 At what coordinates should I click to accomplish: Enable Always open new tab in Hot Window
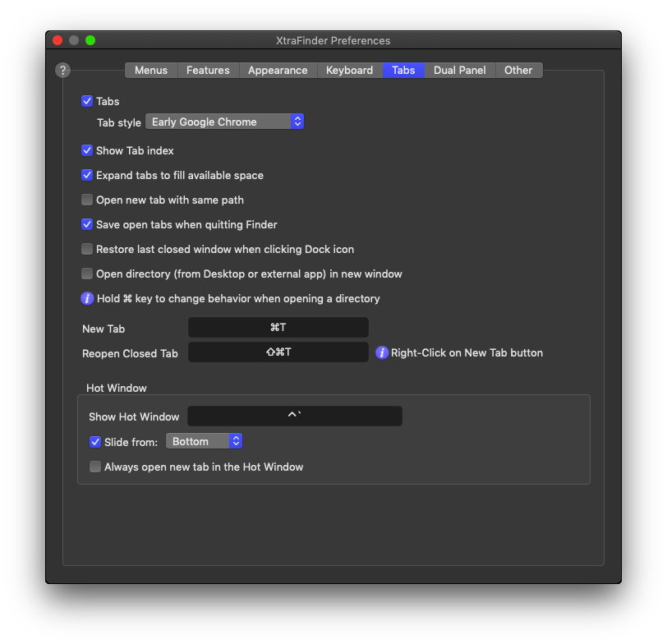click(x=95, y=467)
